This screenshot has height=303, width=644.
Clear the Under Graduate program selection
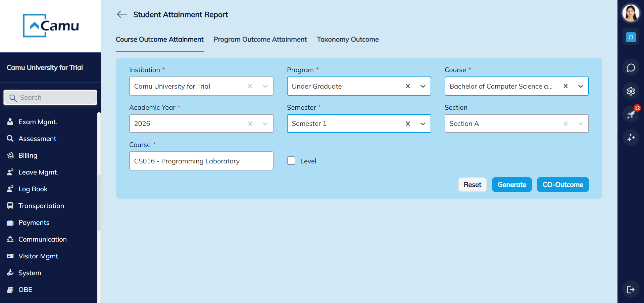point(407,86)
